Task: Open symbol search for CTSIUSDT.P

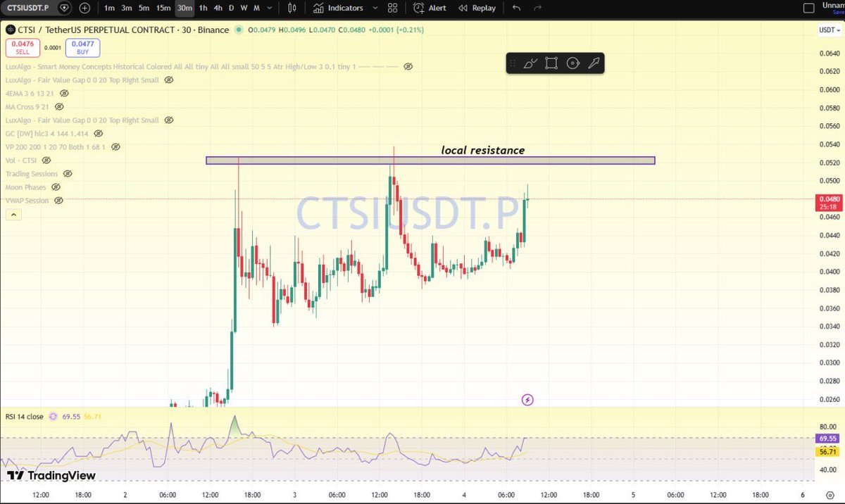Action: pos(30,8)
